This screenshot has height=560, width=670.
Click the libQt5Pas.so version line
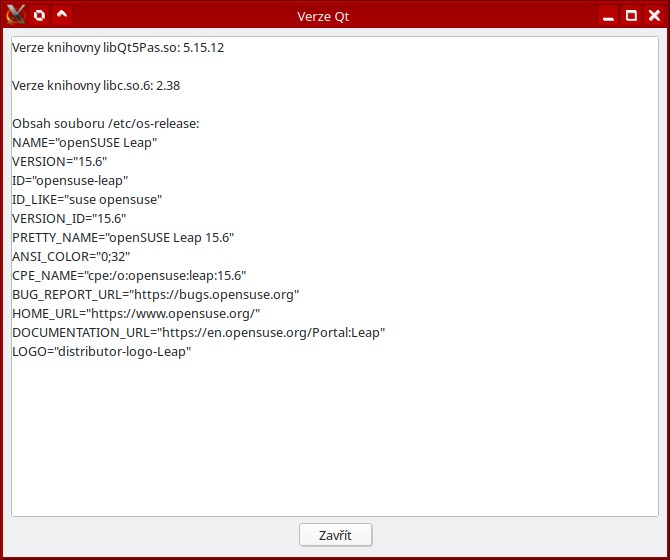(x=118, y=48)
